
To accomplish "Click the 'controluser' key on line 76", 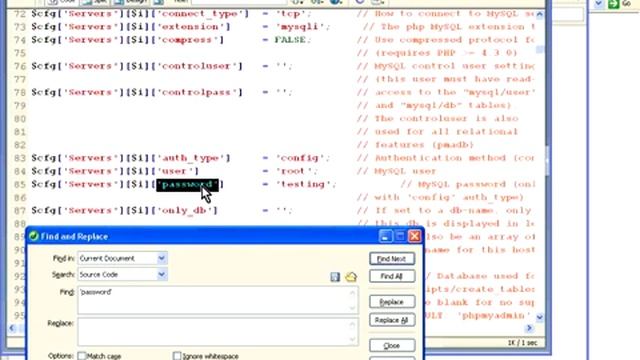I will (200, 66).
